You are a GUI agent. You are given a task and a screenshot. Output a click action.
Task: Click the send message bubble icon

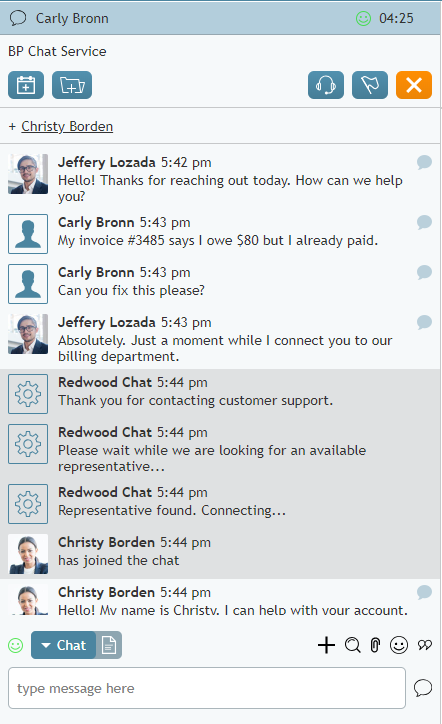[423, 688]
